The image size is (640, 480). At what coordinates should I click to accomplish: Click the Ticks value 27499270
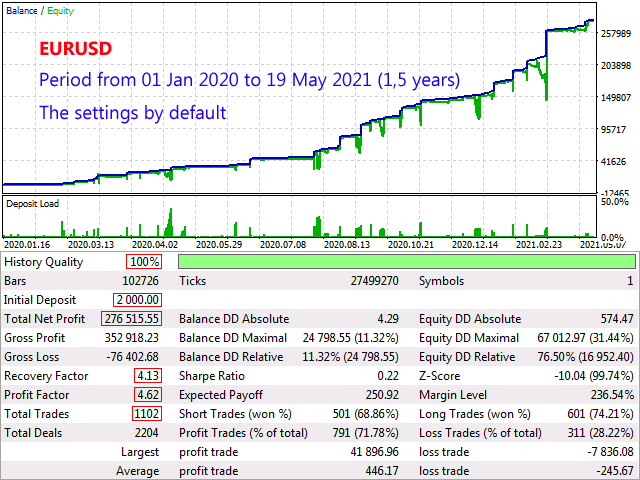(x=374, y=281)
